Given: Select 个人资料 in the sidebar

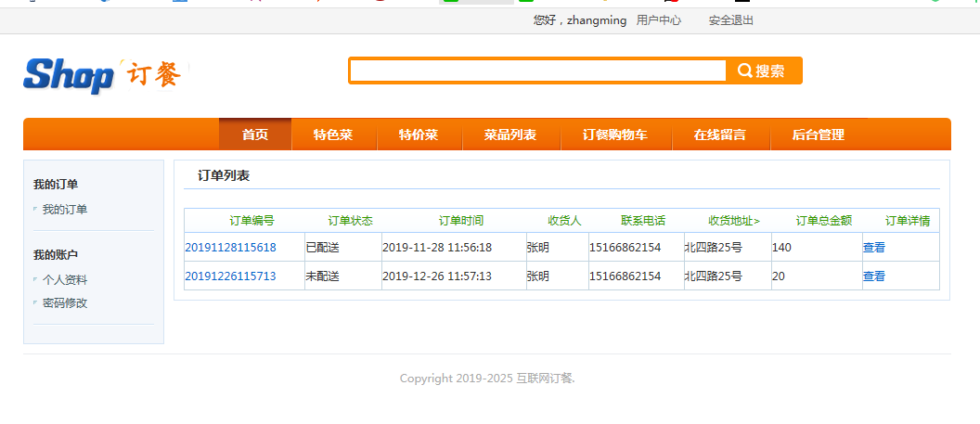Looking at the screenshot, I should tap(65, 279).
